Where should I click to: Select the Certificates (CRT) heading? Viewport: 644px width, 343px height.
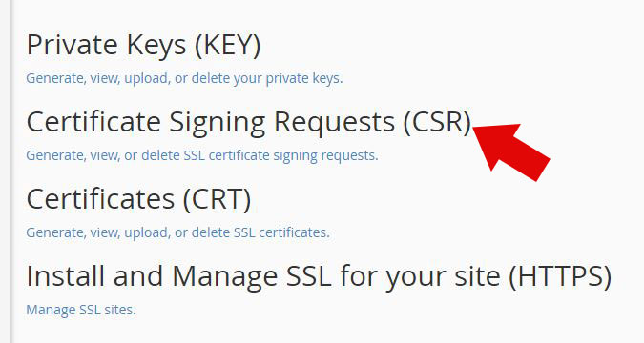(138, 199)
